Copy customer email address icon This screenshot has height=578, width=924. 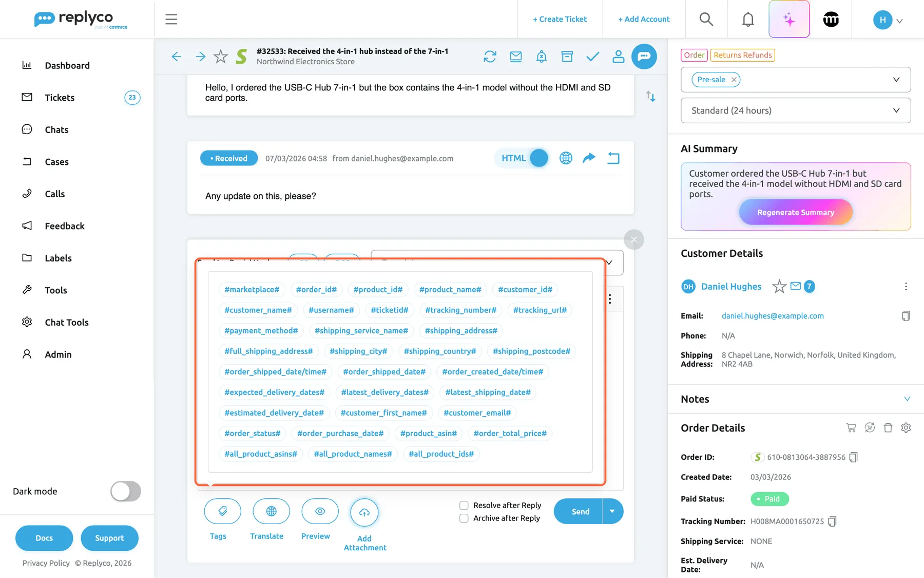point(906,316)
